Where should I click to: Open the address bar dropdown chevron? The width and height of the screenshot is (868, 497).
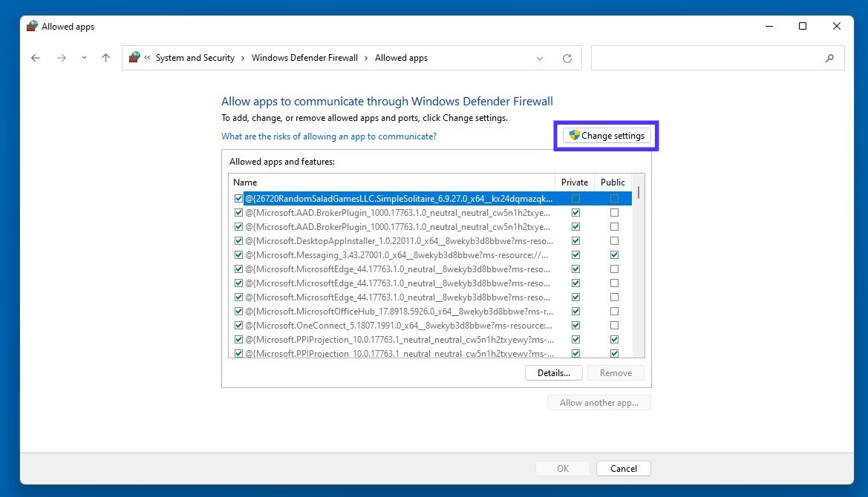[x=540, y=58]
